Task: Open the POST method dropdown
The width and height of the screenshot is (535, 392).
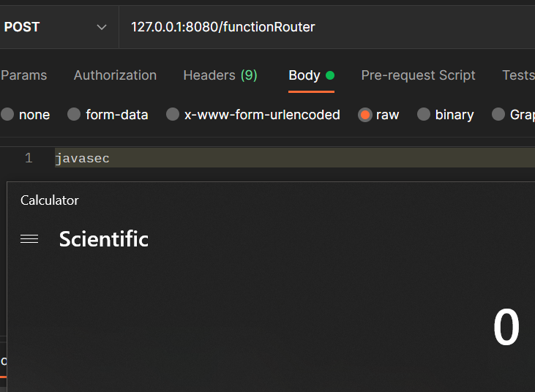Action: pos(56,27)
